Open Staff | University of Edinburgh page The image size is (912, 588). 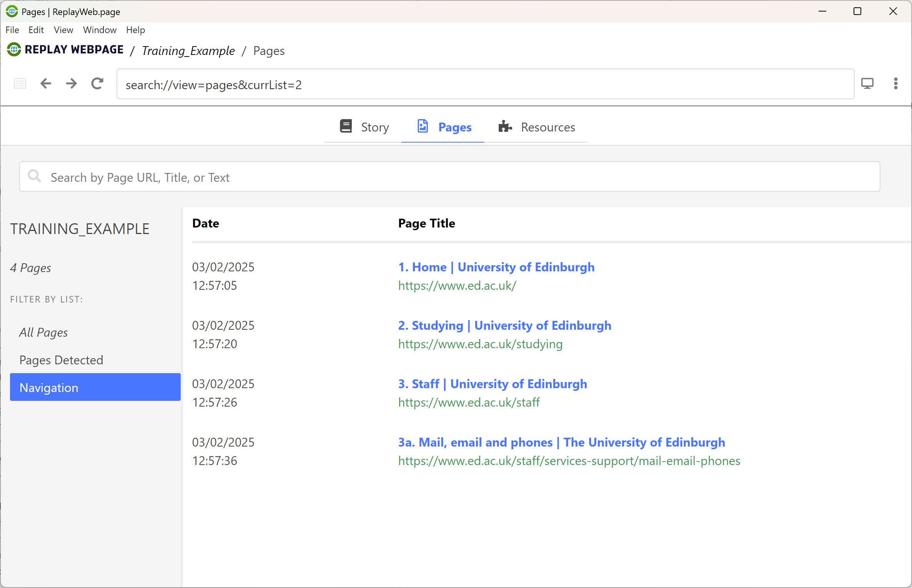click(x=493, y=384)
